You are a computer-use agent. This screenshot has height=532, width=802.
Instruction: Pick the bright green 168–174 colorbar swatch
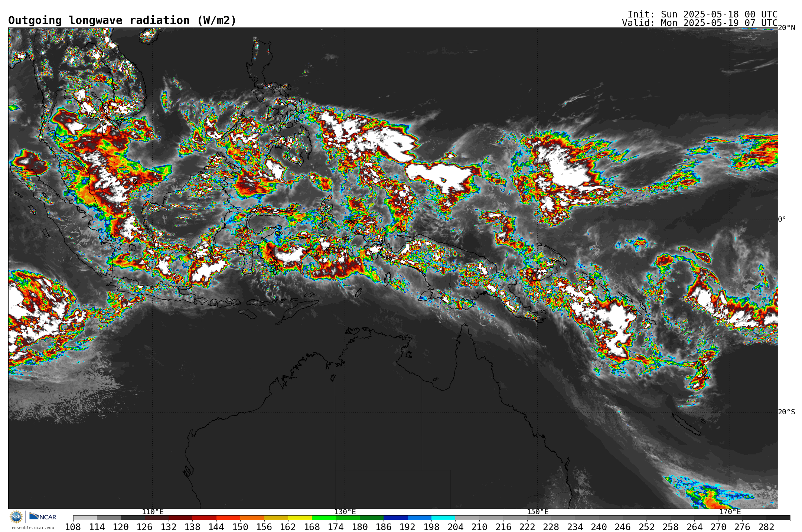tap(324, 518)
